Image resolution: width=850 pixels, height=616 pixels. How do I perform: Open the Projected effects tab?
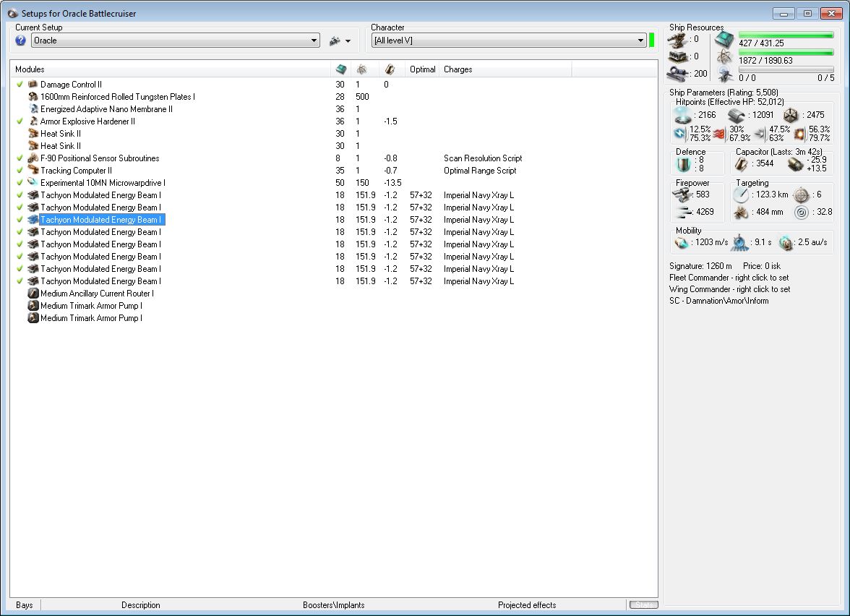pyautogui.click(x=527, y=605)
